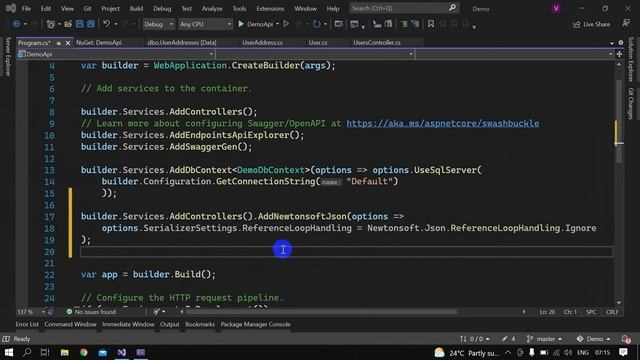Image resolution: width=640 pixels, height=360 pixels.
Task: Click the search magnifier icon in title bar
Action: 452,8
